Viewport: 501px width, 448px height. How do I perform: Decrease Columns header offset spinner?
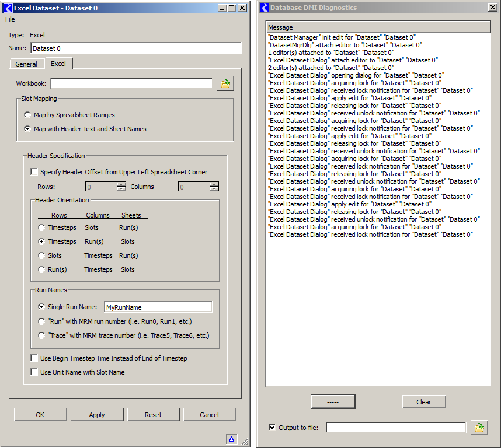tap(214, 189)
